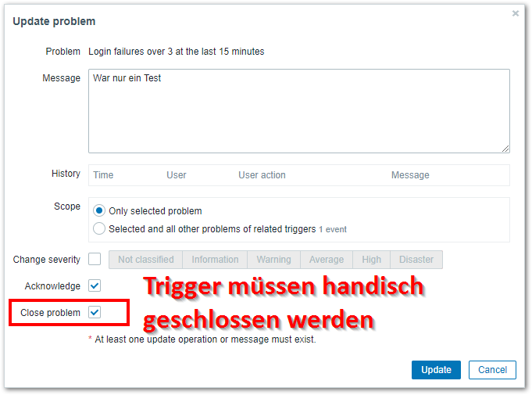Click the Time column header in History

[103, 175]
